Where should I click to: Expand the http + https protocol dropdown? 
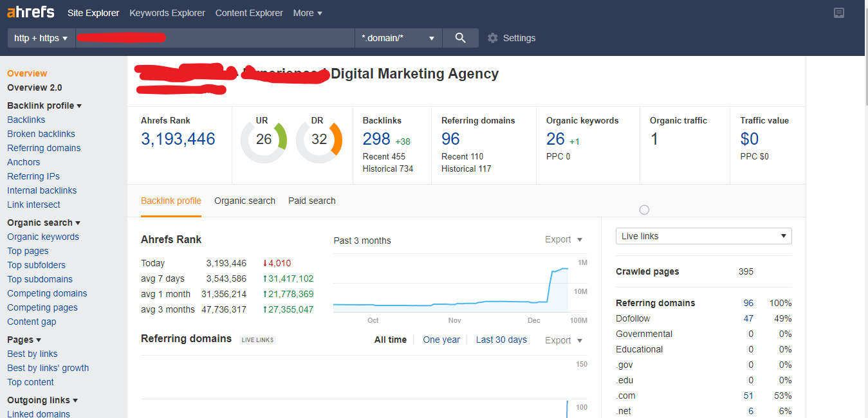click(41, 38)
